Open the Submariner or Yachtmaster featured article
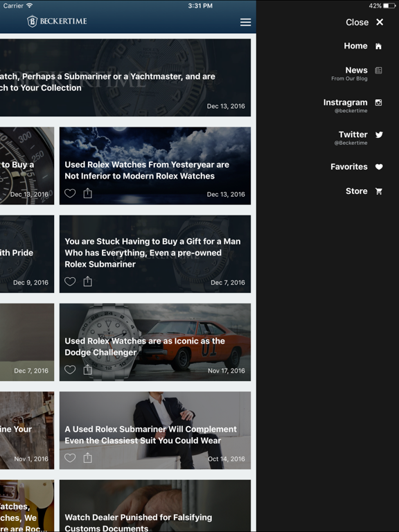The image size is (399, 532). 125,78
